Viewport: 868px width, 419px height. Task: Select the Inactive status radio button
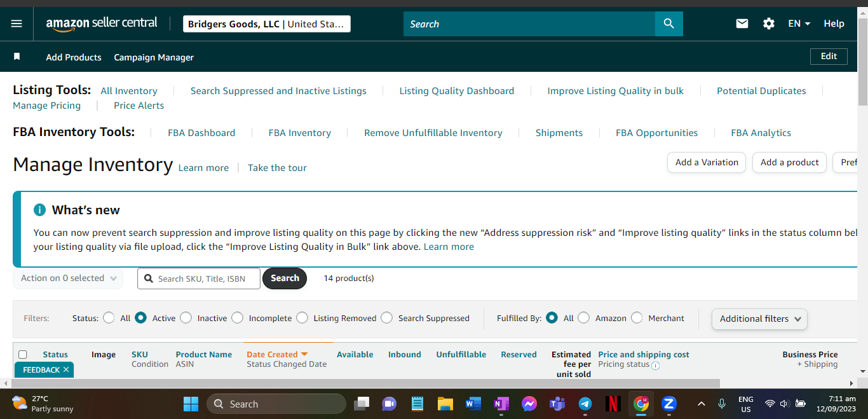186,317
